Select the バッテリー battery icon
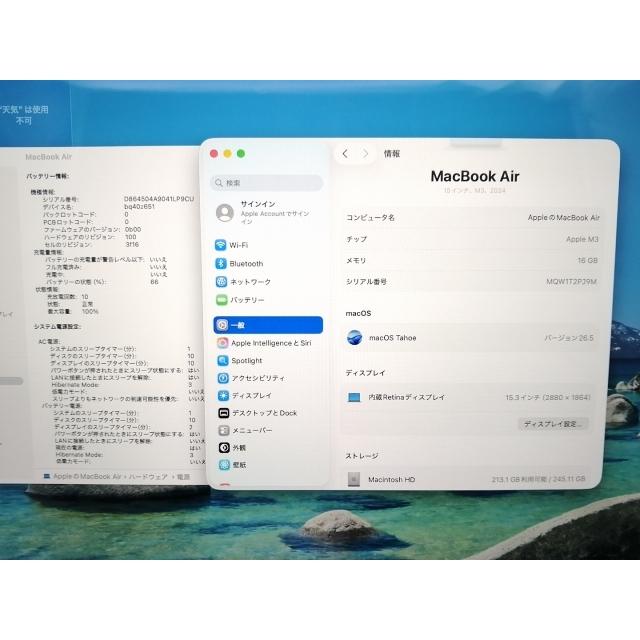 click(222, 300)
